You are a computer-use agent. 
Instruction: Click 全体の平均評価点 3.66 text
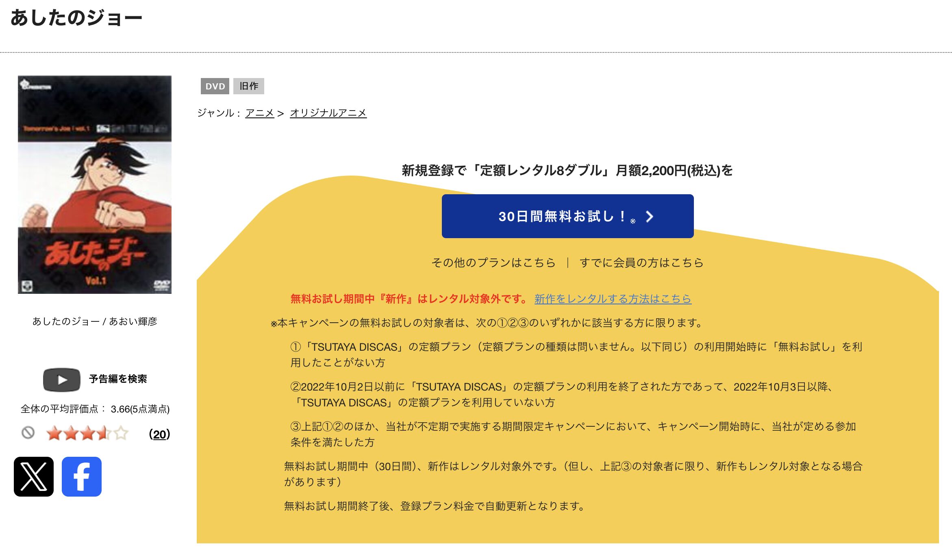point(95,409)
